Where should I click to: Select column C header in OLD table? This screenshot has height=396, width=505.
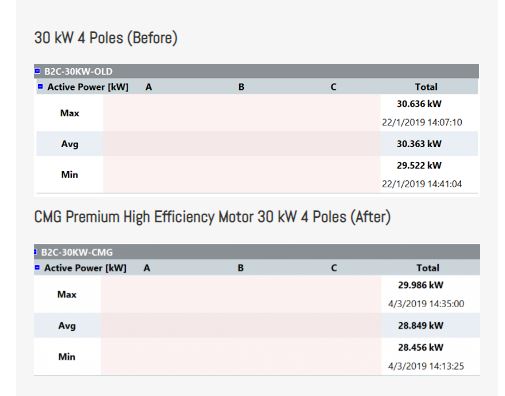[333, 87]
